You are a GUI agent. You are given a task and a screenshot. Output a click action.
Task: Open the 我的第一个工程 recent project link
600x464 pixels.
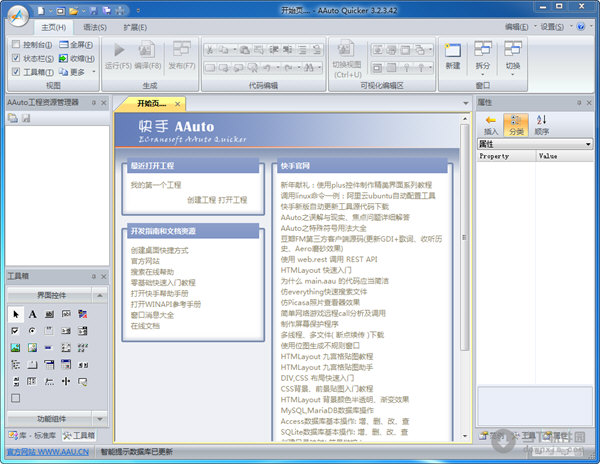coord(156,185)
